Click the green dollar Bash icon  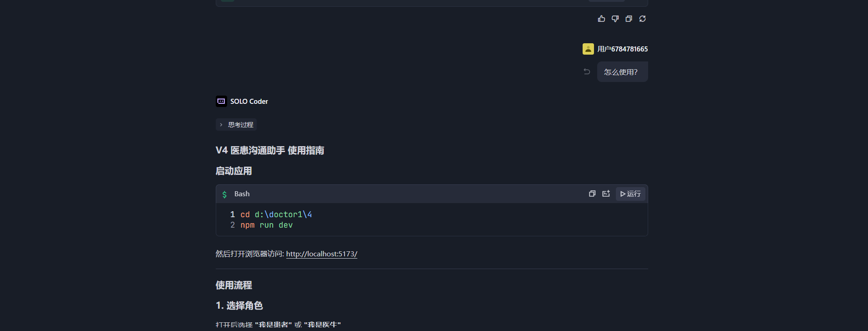[224, 194]
